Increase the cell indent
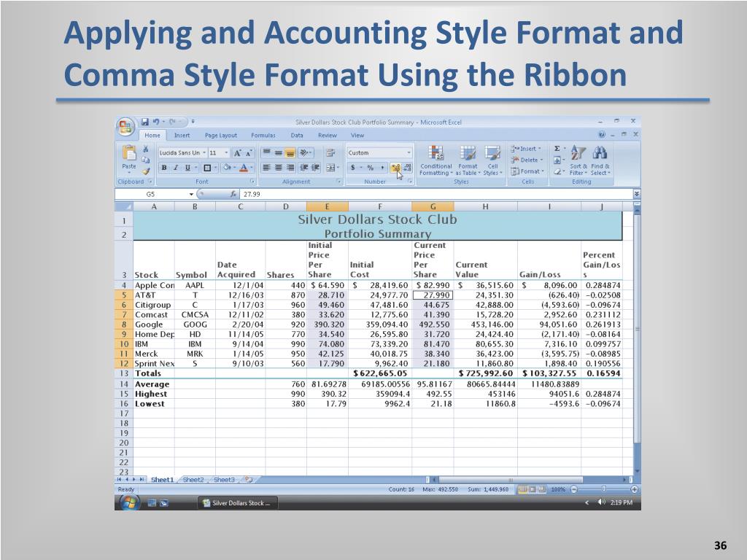This screenshot has width=747, height=560. pyautogui.click(x=315, y=168)
